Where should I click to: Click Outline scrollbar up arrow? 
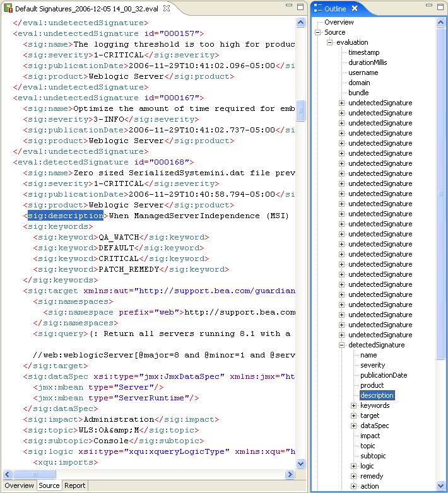coord(441,22)
